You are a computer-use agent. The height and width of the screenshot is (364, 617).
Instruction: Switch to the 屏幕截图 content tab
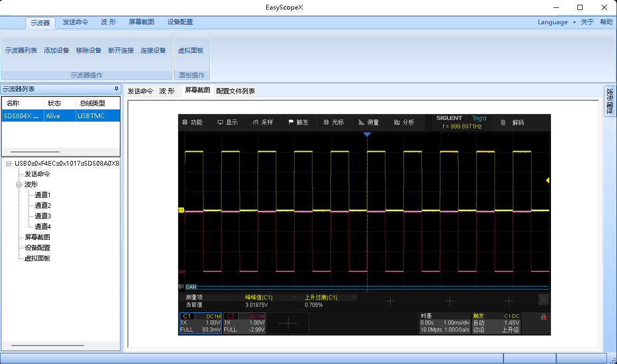(x=198, y=90)
